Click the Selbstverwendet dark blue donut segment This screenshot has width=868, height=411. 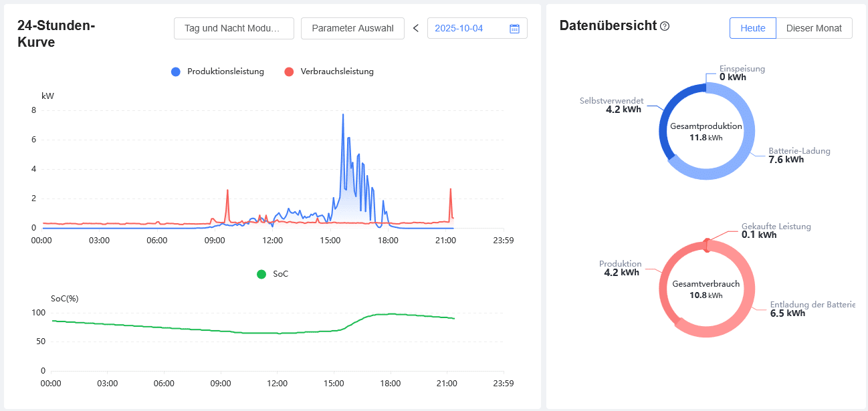pyautogui.click(x=666, y=126)
